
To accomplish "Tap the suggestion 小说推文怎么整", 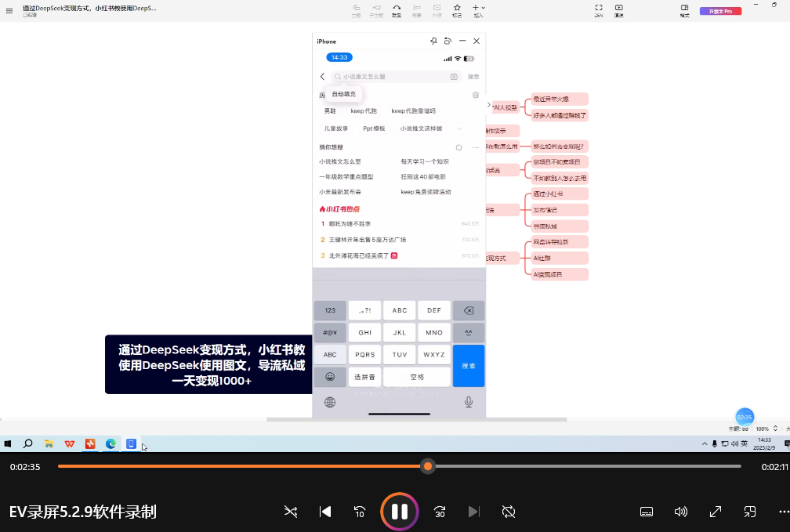I will click(340, 161).
